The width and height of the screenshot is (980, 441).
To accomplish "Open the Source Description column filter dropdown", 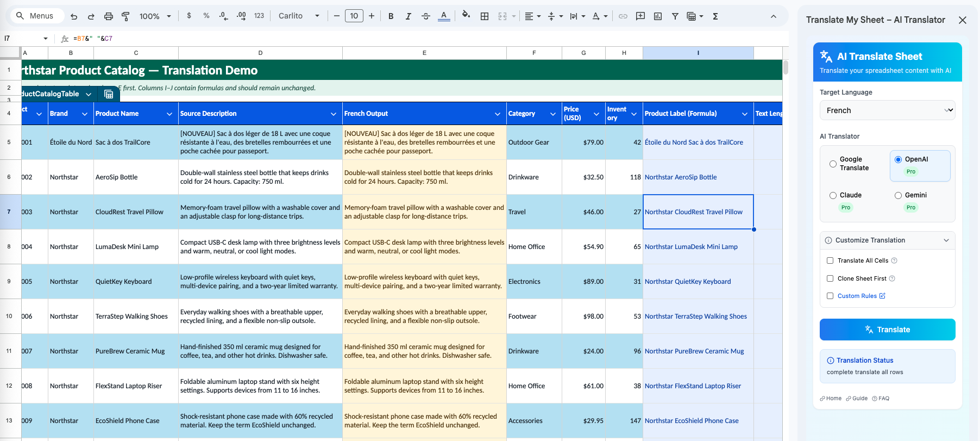I will (334, 114).
